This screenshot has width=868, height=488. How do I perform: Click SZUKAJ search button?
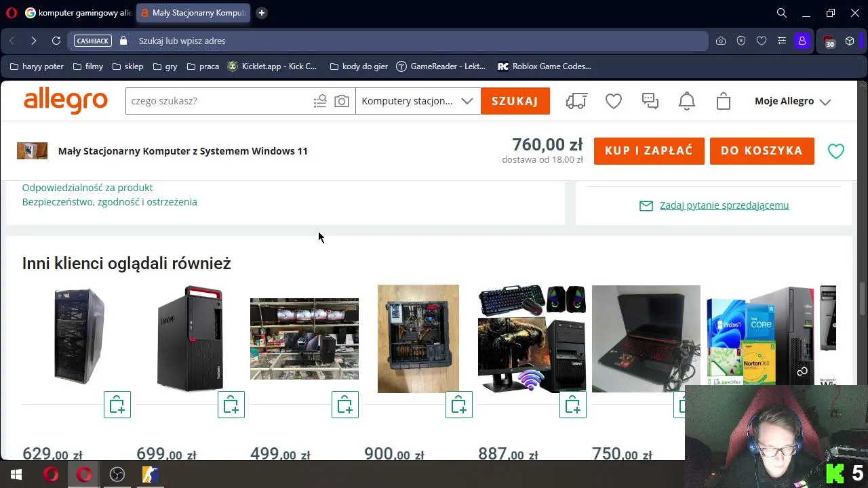[x=515, y=101]
